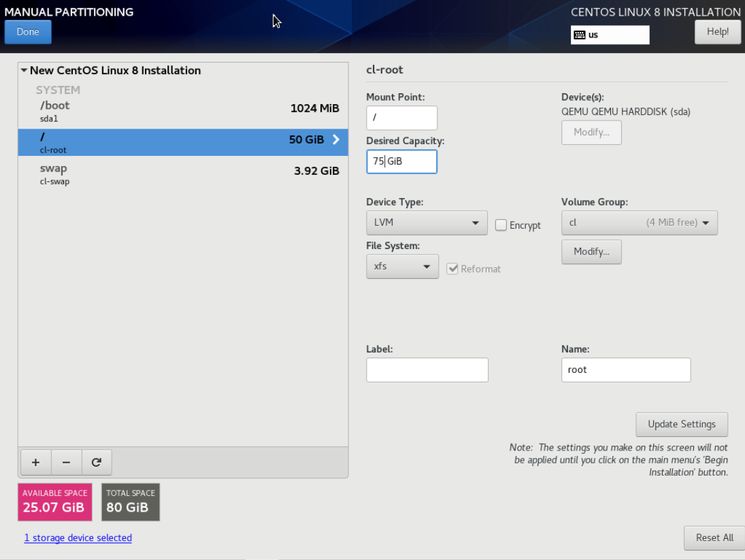Select the swap cl-swap partition
745x560 pixels.
[x=183, y=174]
